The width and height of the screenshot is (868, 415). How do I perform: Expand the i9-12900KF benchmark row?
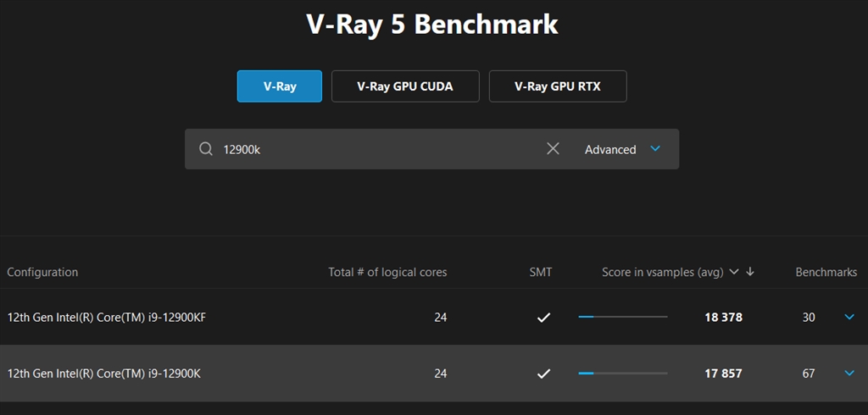pos(850,318)
